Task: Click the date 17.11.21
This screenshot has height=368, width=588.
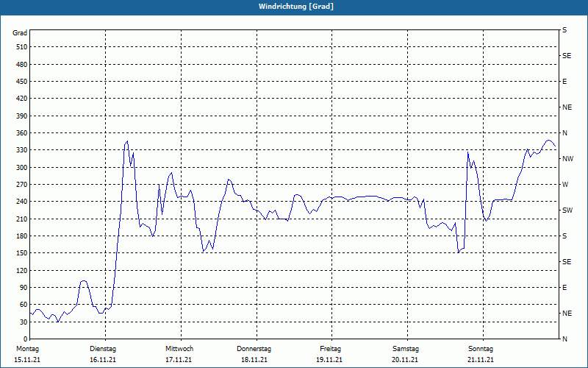Action: click(x=179, y=360)
